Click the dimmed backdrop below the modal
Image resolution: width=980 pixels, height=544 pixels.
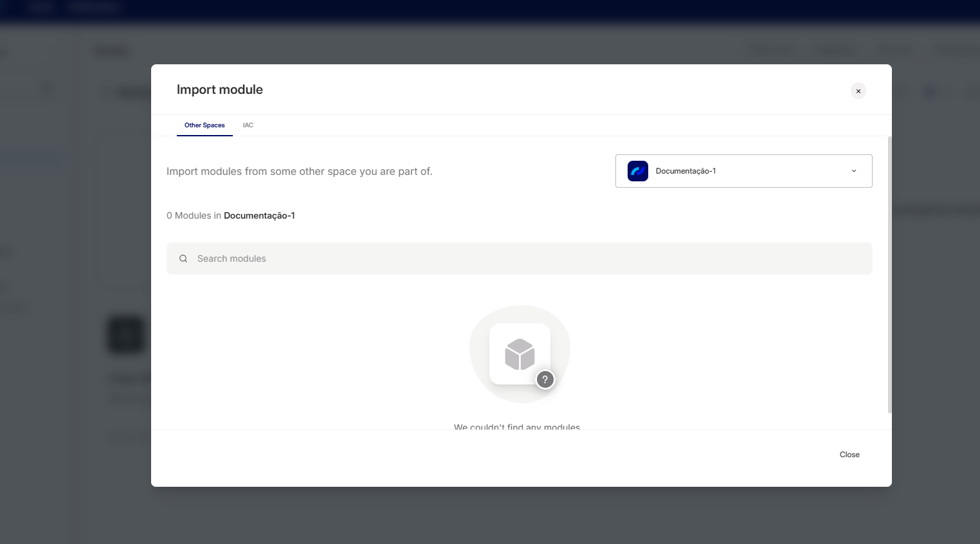(x=489, y=514)
